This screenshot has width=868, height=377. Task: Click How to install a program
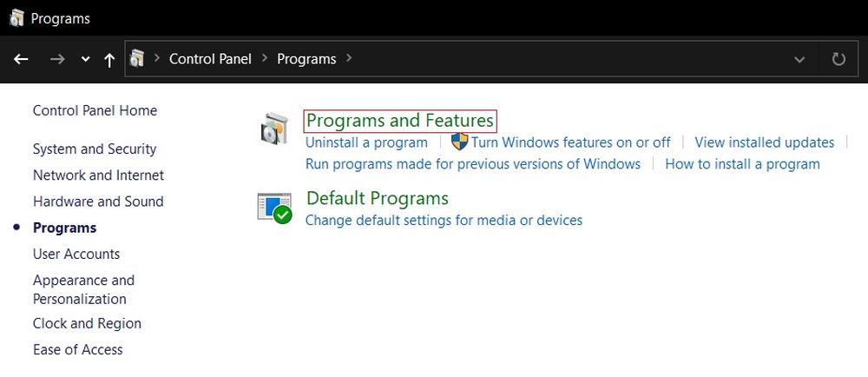tap(742, 164)
